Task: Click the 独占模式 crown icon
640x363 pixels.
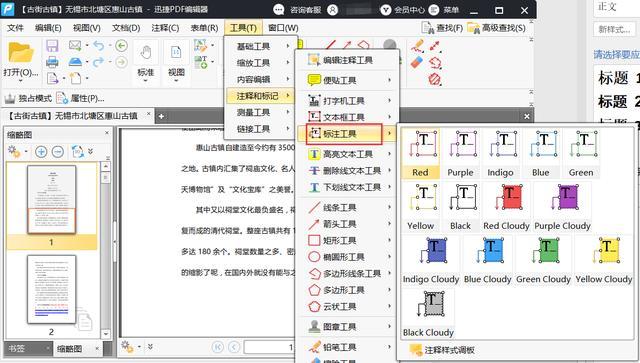Action: pos(10,98)
